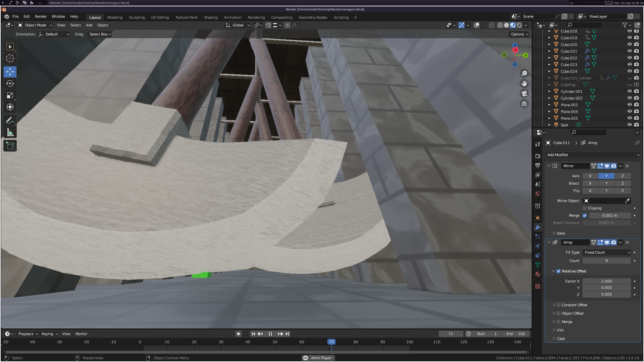644x362 pixels.
Task: Select the Z axis button for the Mirror modifier
Action: pyautogui.click(x=623, y=176)
